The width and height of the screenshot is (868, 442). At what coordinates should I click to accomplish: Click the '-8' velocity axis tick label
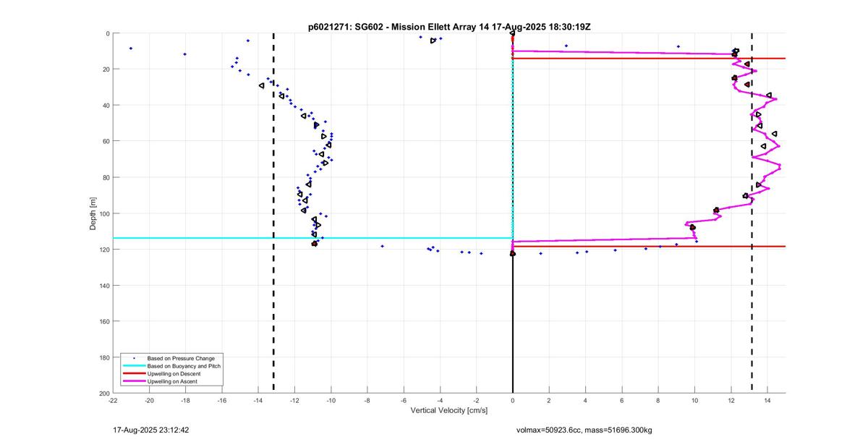pos(367,400)
